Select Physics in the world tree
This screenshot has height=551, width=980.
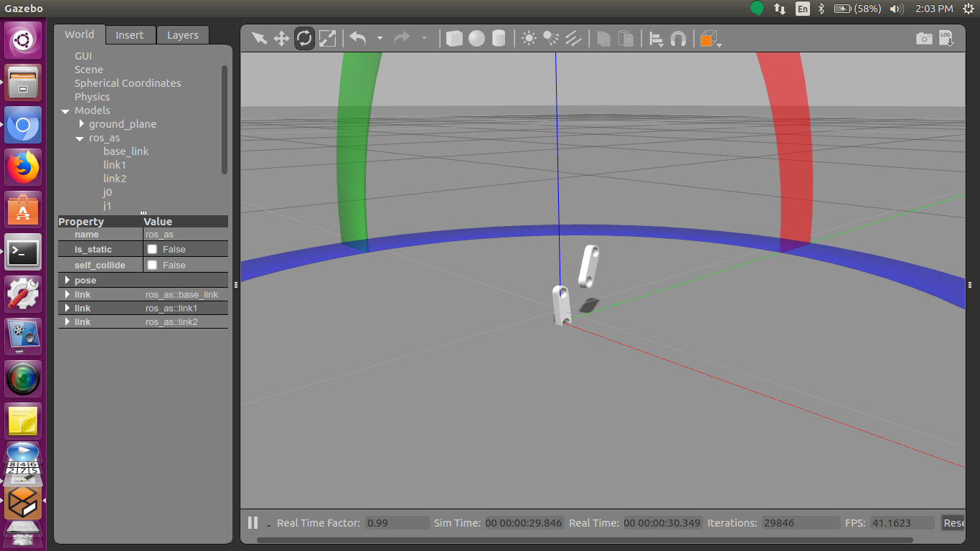coord(93,97)
